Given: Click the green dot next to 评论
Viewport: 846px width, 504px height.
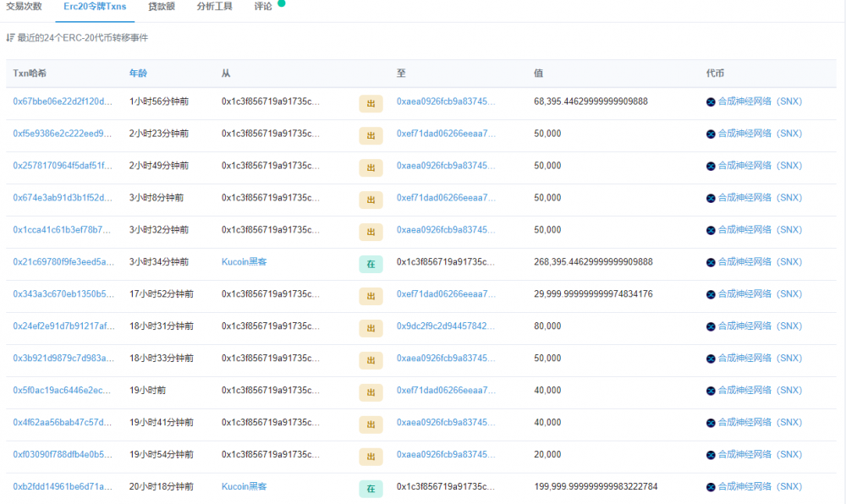Looking at the screenshot, I should [282, 3].
